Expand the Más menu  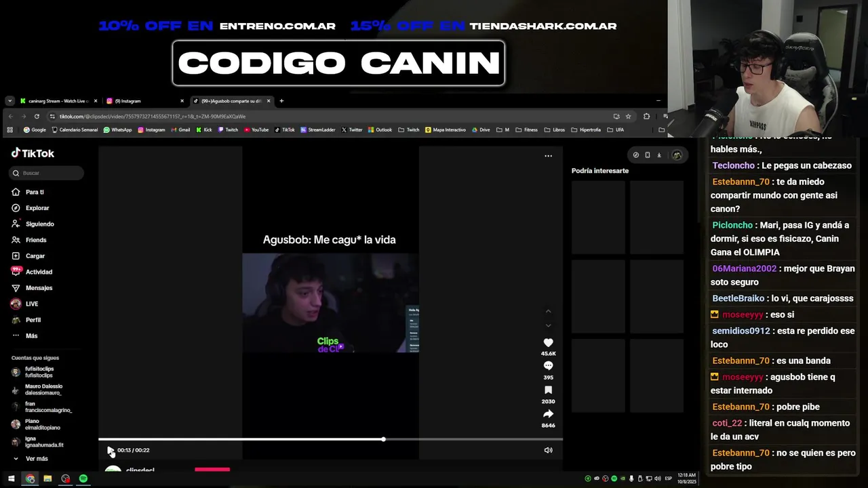[24, 335]
